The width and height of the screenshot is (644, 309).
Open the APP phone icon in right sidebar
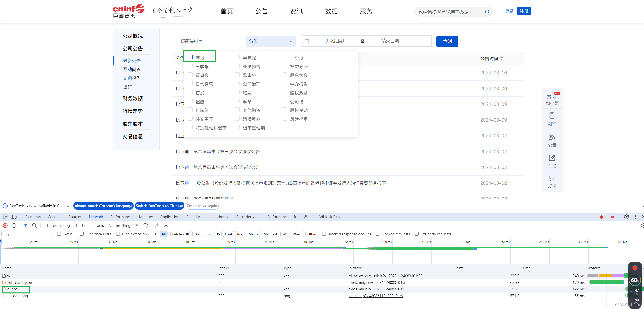pos(552,116)
